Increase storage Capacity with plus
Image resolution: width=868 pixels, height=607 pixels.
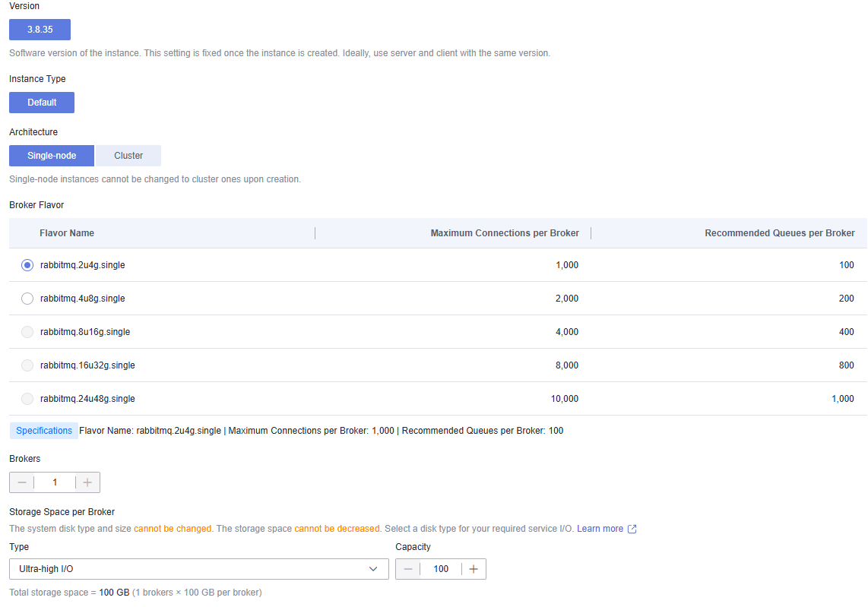(x=474, y=569)
